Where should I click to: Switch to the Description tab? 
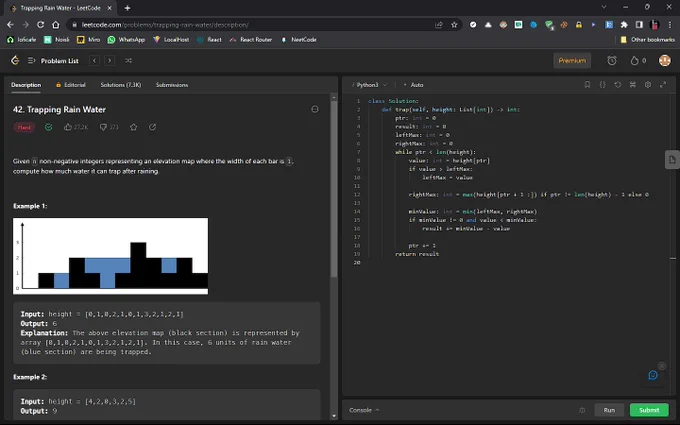[x=26, y=85]
